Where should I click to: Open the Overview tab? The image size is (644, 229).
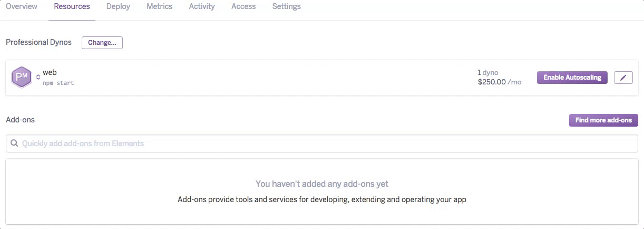[22, 6]
